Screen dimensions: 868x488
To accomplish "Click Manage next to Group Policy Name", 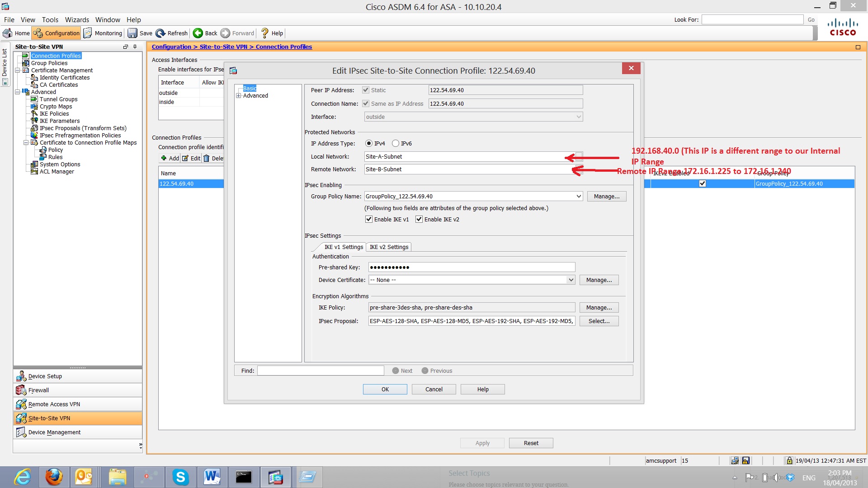I will click(x=607, y=196).
